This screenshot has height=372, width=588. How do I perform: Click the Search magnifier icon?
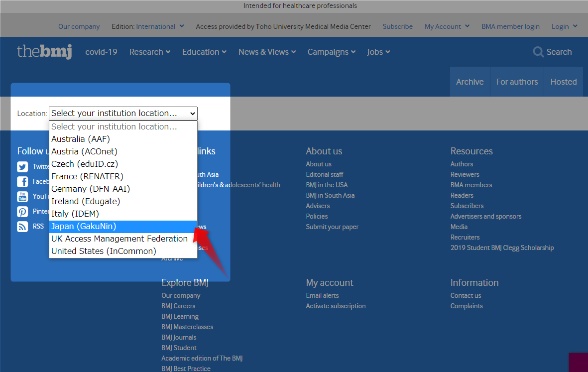(538, 52)
